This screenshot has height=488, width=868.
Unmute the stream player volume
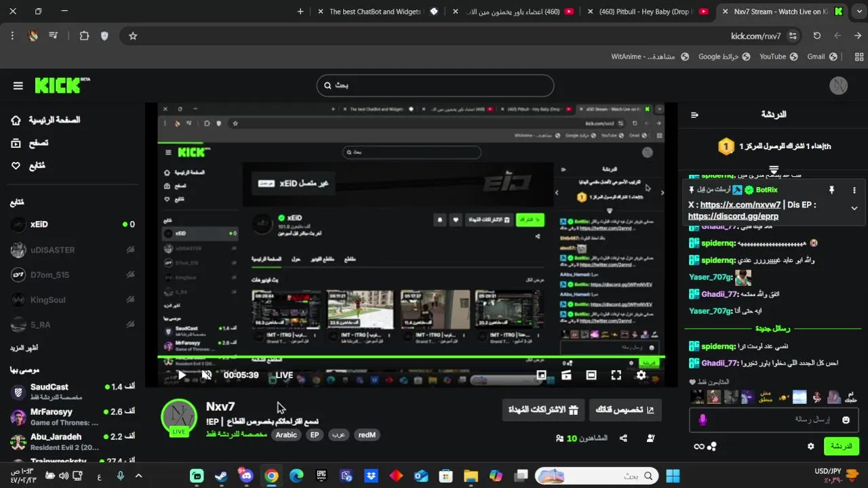click(x=206, y=375)
